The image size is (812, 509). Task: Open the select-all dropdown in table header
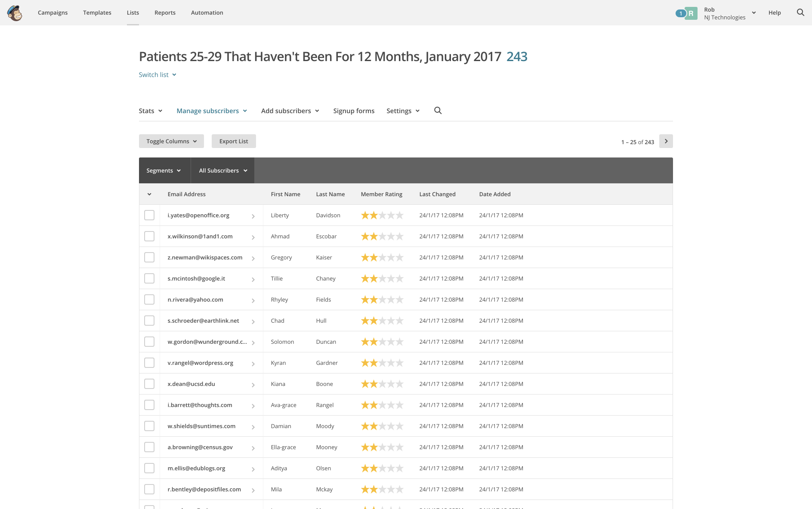[x=149, y=194]
